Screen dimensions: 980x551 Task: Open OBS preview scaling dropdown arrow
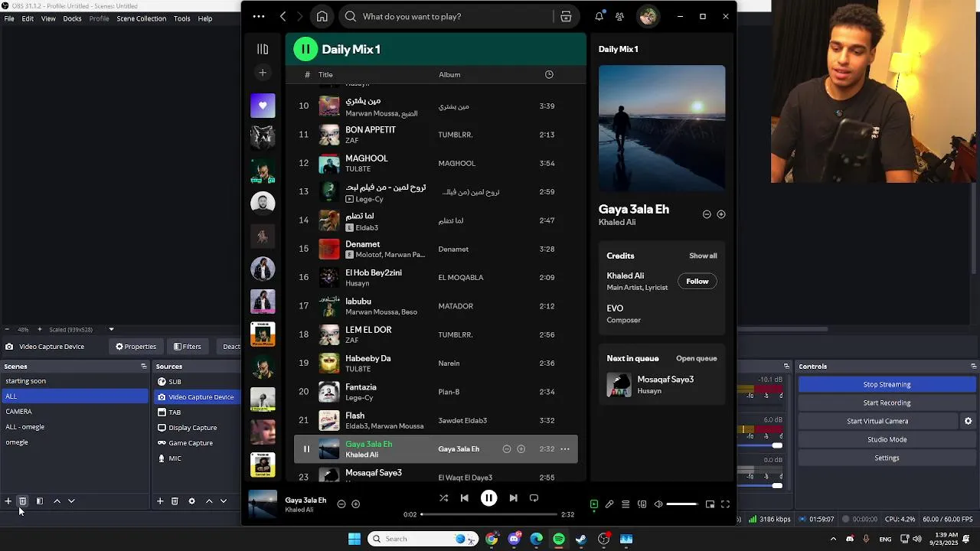[111, 330]
